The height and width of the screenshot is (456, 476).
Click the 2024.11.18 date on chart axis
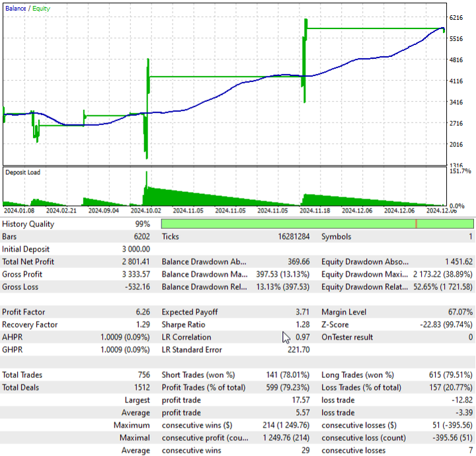(x=315, y=210)
